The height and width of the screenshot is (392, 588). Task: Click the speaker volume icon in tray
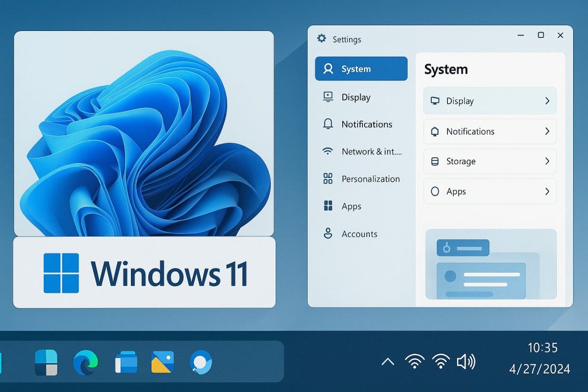(x=466, y=362)
